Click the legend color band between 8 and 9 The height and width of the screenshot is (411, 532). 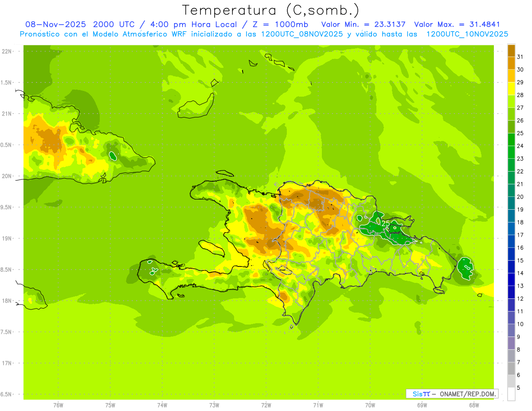(x=511, y=343)
